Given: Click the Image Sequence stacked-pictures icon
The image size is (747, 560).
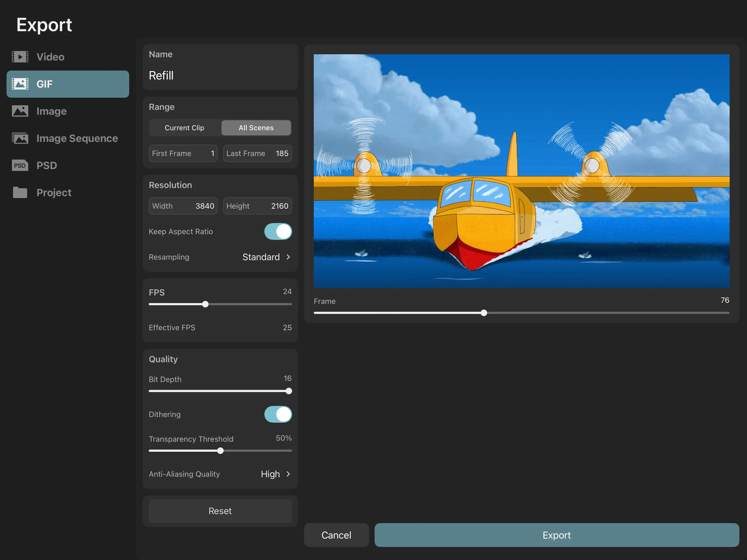Looking at the screenshot, I should pos(20,138).
